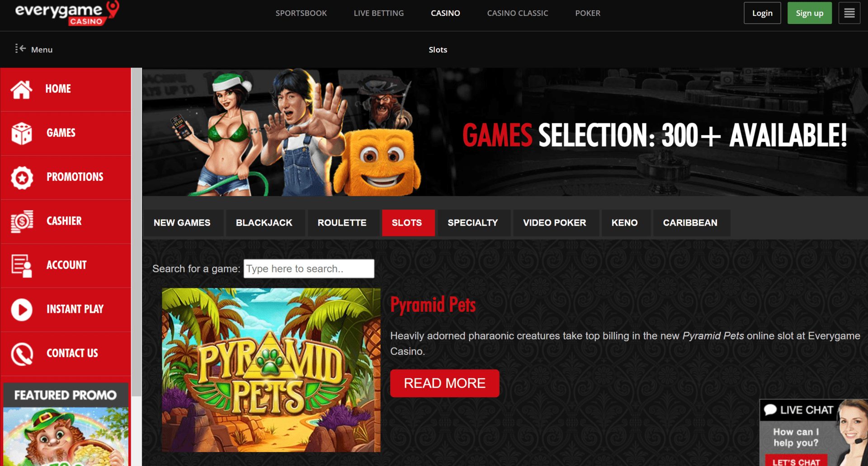Switch to the Blackjack tab

point(264,223)
